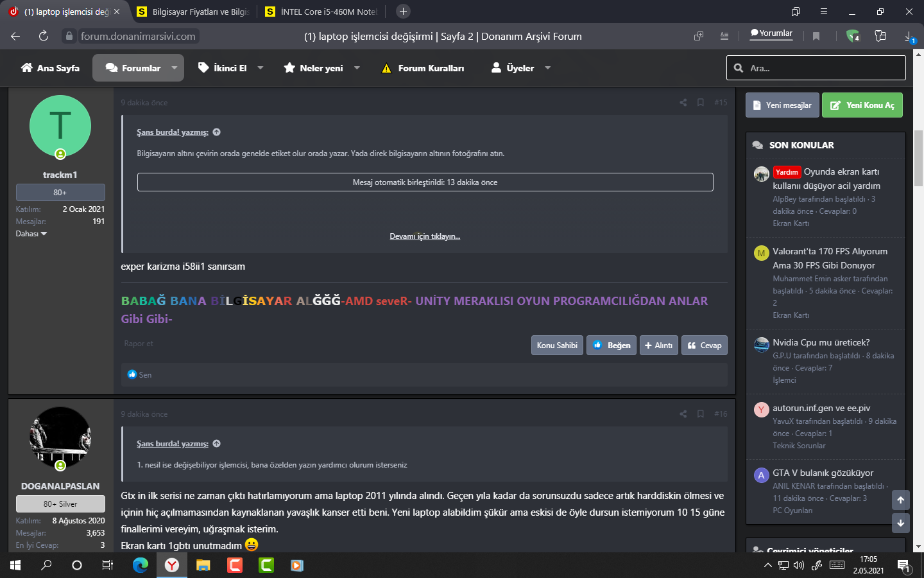This screenshot has width=924, height=578.
Task: Open trackm1's avatar
Action: pos(60,126)
